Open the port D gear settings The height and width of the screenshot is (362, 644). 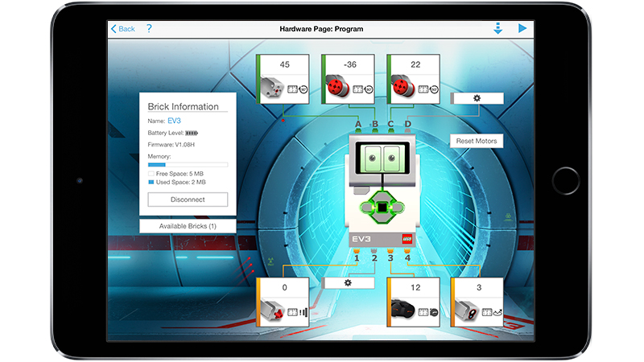click(x=477, y=98)
